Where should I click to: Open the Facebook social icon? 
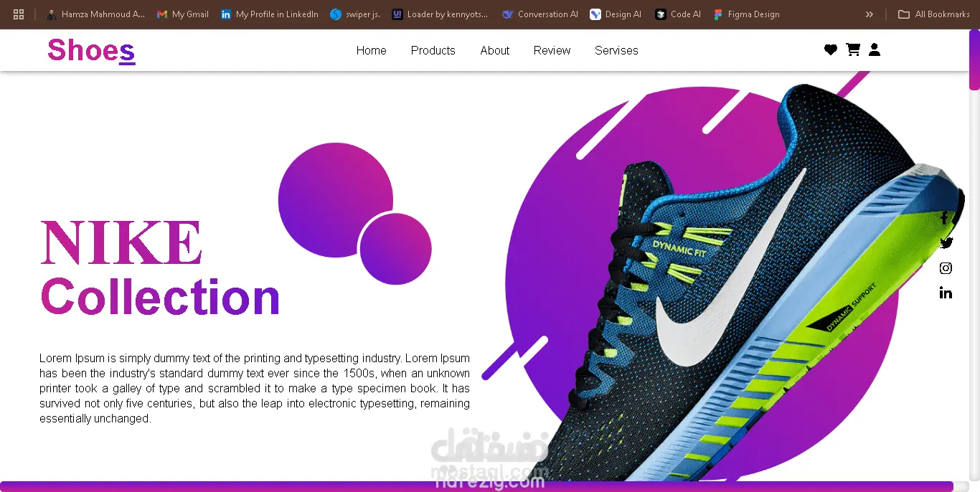(x=944, y=218)
